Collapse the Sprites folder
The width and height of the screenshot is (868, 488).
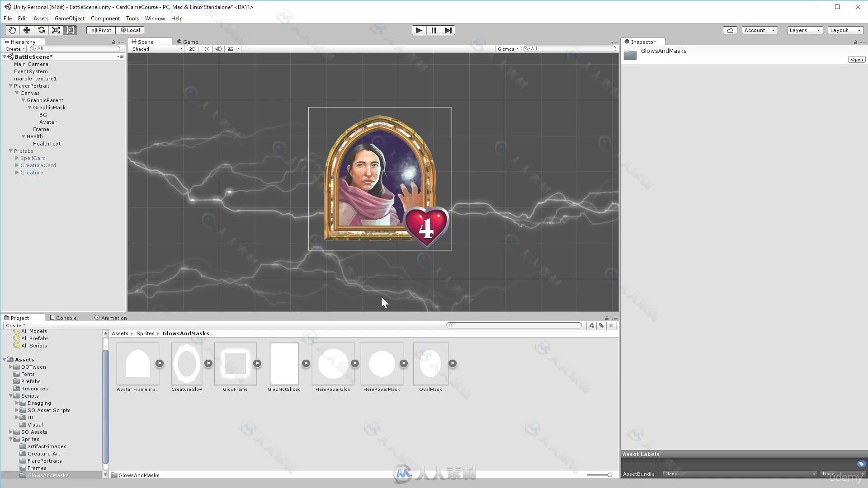(x=10, y=439)
